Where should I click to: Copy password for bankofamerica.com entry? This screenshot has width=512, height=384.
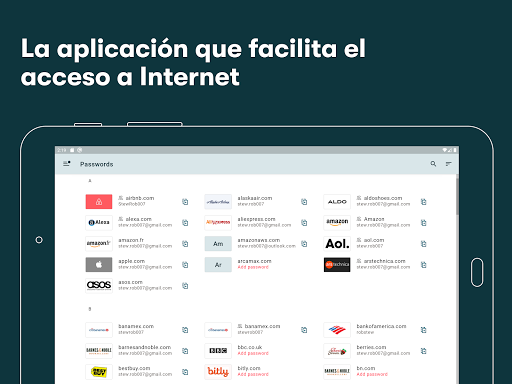pos(423,330)
